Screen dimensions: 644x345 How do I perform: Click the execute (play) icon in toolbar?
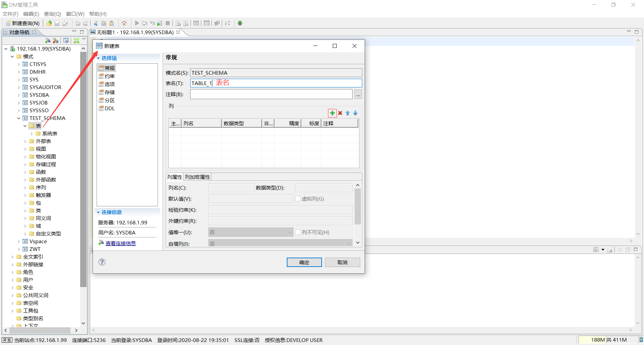click(137, 23)
